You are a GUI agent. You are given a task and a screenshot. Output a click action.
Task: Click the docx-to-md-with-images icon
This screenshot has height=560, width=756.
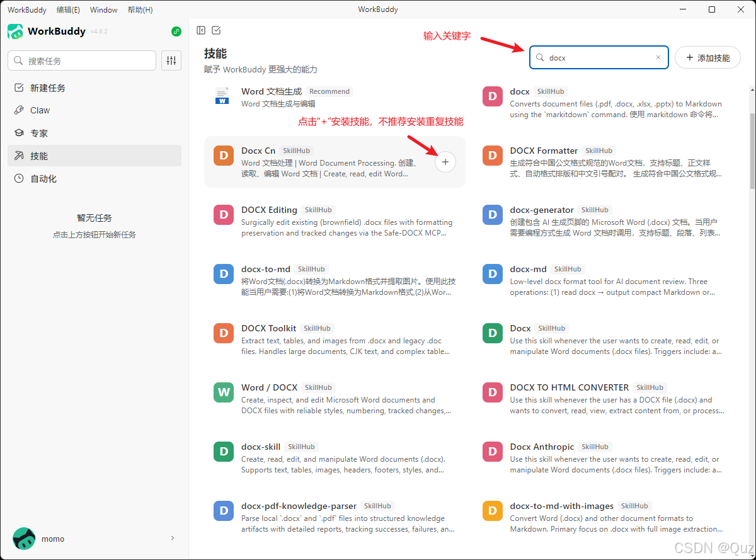click(x=493, y=511)
